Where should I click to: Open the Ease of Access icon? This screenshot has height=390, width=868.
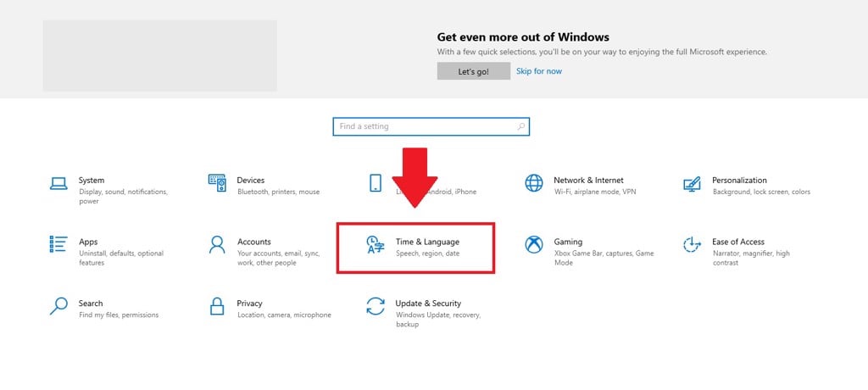pos(692,244)
